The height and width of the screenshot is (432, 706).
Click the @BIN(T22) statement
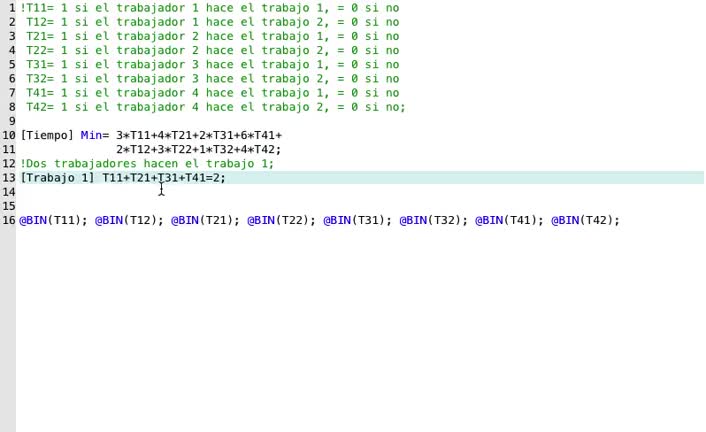(281, 220)
